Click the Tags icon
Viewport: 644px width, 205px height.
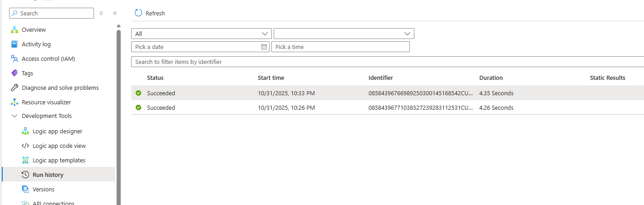(15, 73)
